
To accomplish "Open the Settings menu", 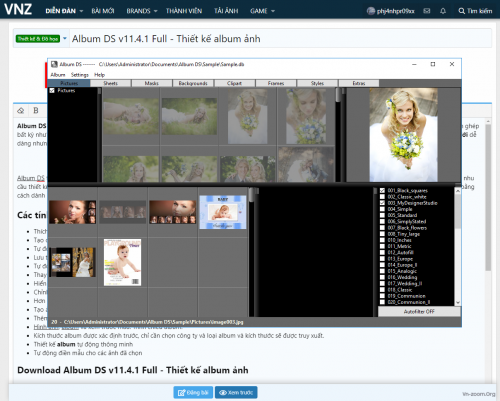I will pyautogui.click(x=80, y=75).
